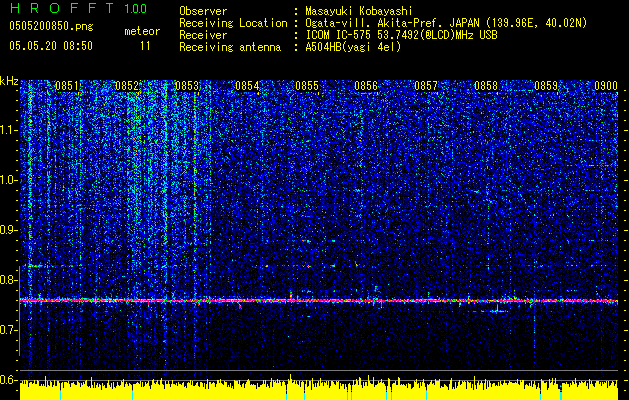Click the kHz axis unit label
The image size is (629, 400).
pos(9,81)
